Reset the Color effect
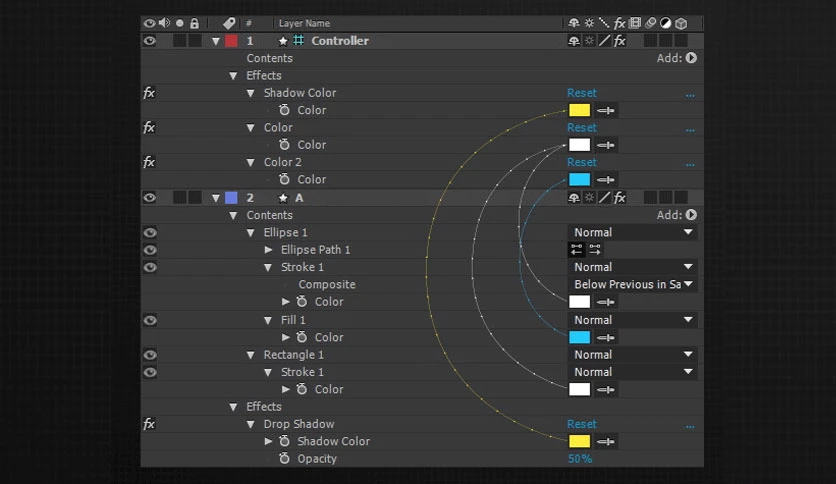This screenshot has width=836, height=484. coord(582,127)
